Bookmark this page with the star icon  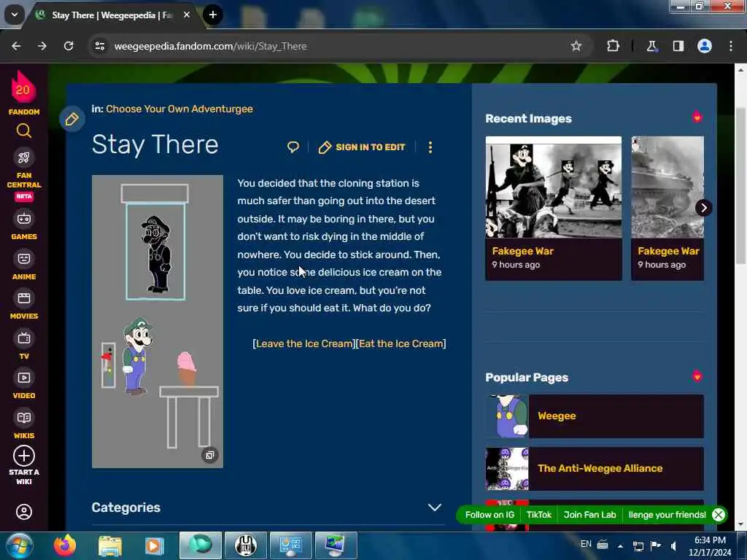coord(576,46)
